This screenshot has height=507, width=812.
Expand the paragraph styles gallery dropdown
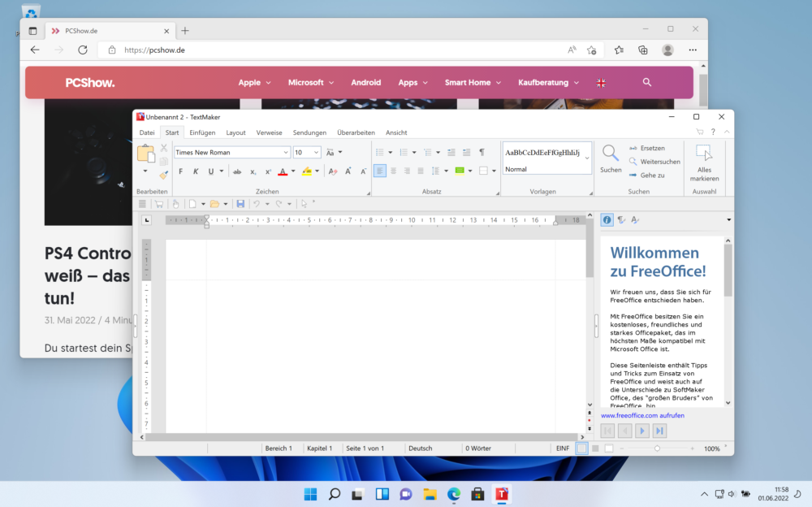click(x=587, y=158)
